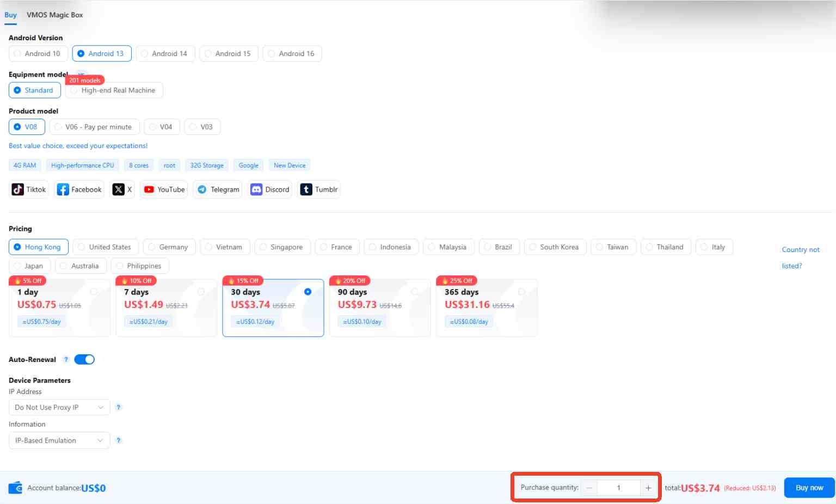The height and width of the screenshot is (504, 836).
Task: Increase purchase quantity with plus button
Action: pyautogui.click(x=648, y=487)
